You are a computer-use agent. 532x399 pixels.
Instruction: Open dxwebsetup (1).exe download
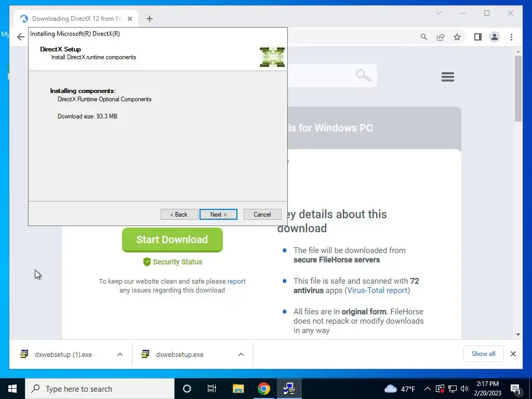pos(63,354)
